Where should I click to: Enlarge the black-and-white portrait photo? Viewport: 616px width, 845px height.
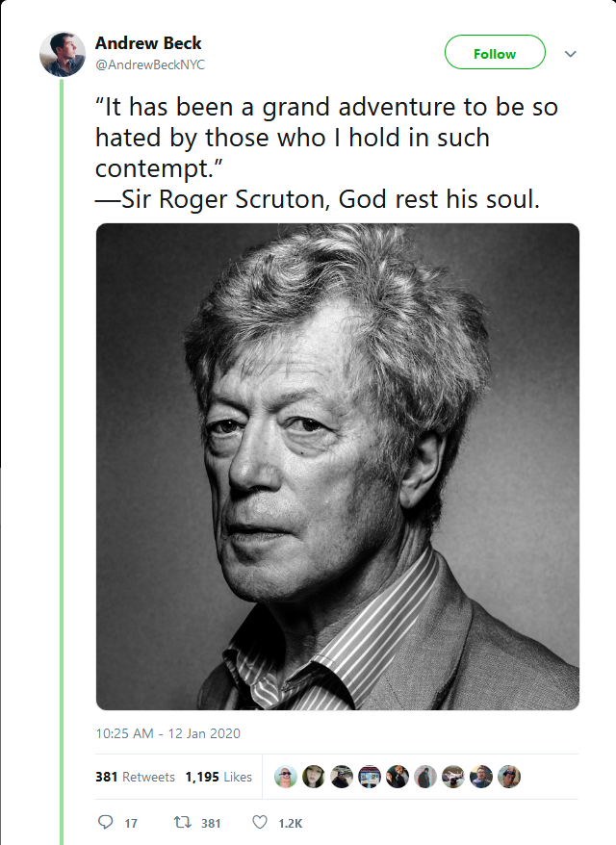coord(338,467)
